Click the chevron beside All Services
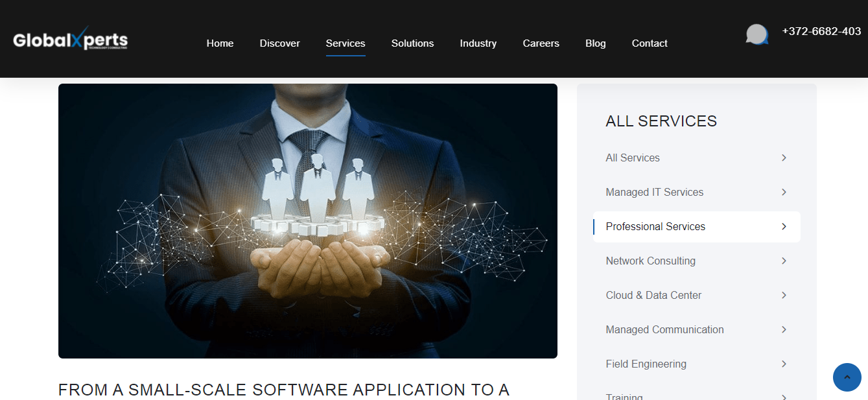Screen dimensions: 868x400 tap(784, 158)
